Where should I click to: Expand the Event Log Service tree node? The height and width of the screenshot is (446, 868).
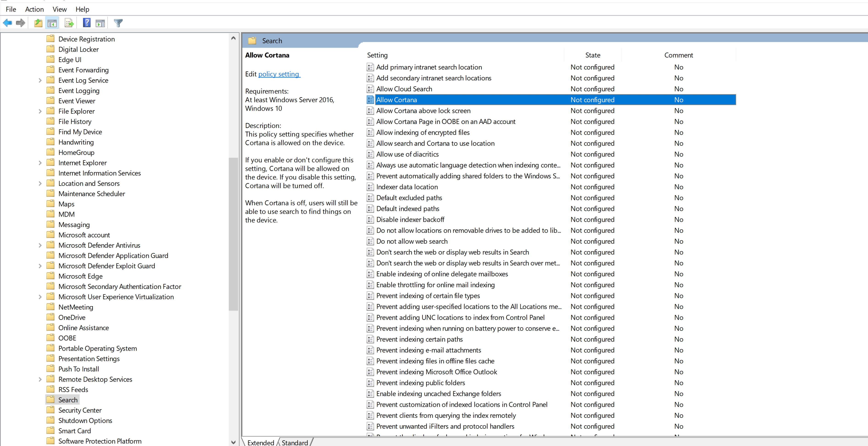click(x=40, y=80)
